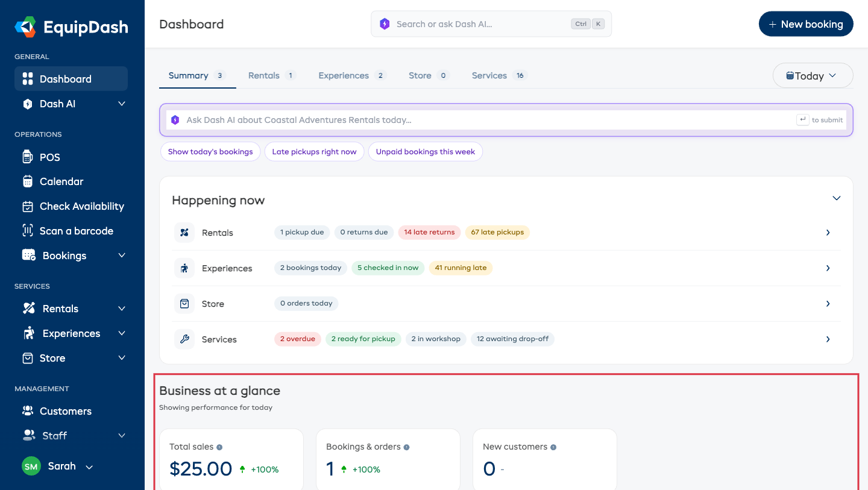Screen dimensions: 868x490
Task: Expand the Staff sidebar submenu
Action: tap(122, 435)
